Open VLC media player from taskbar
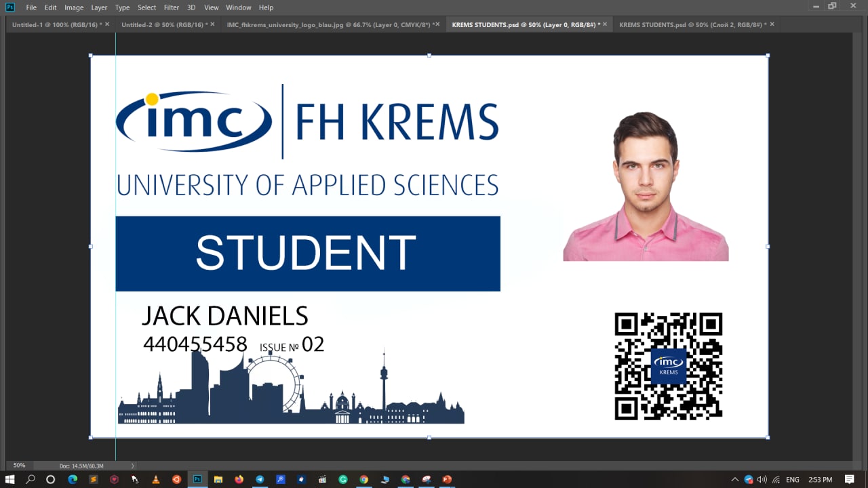Image resolution: width=868 pixels, height=488 pixels. point(156,479)
